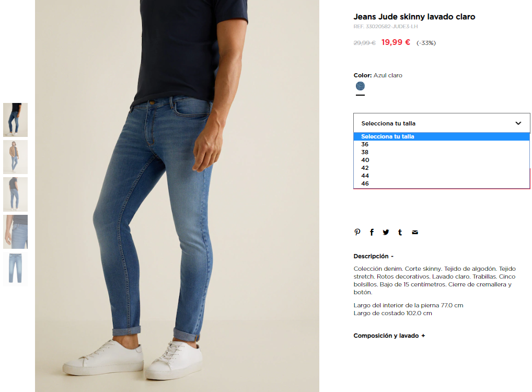Choose size 38 from list
Viewport: 532px width, 392px height.
(442, 152)
